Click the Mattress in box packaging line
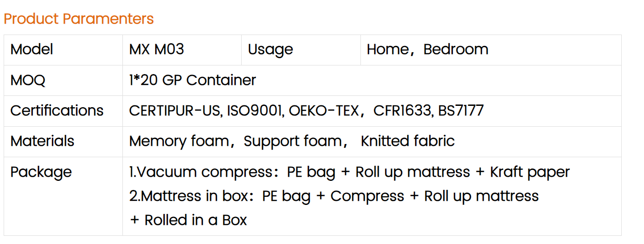This screenshot has width=644, height=244. (x=334, y=196)
